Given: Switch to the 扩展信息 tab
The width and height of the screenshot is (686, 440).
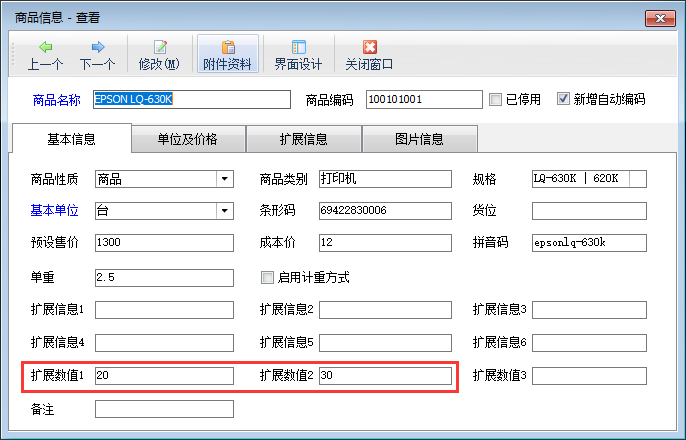Looking at the screenshot, I should pos(303,139).
